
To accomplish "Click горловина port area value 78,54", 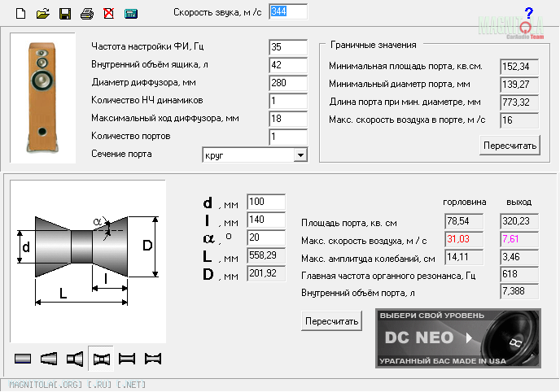I will (464, 221).
